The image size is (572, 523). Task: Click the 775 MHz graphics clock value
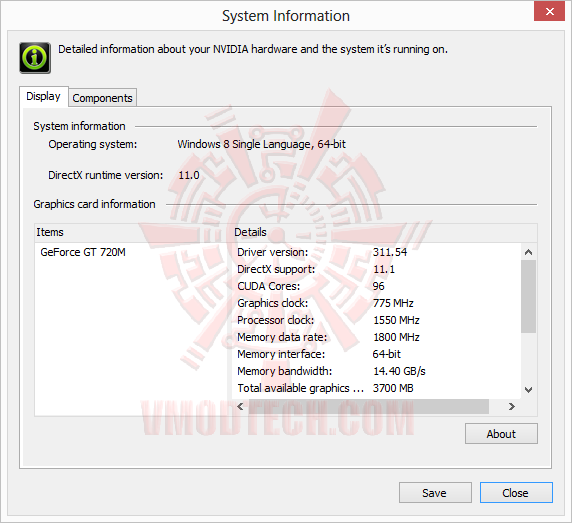pyautogui.click(x=393, y=303)
